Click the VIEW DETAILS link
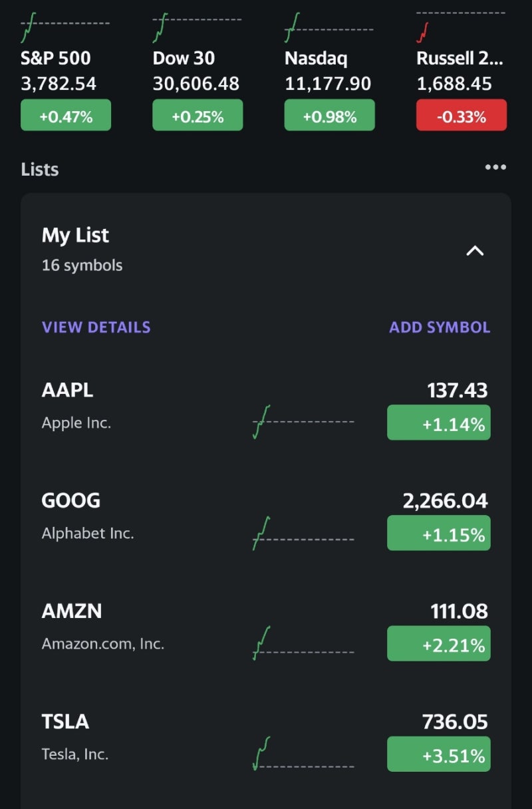The image size is (532, 809). tap(96, 327)
